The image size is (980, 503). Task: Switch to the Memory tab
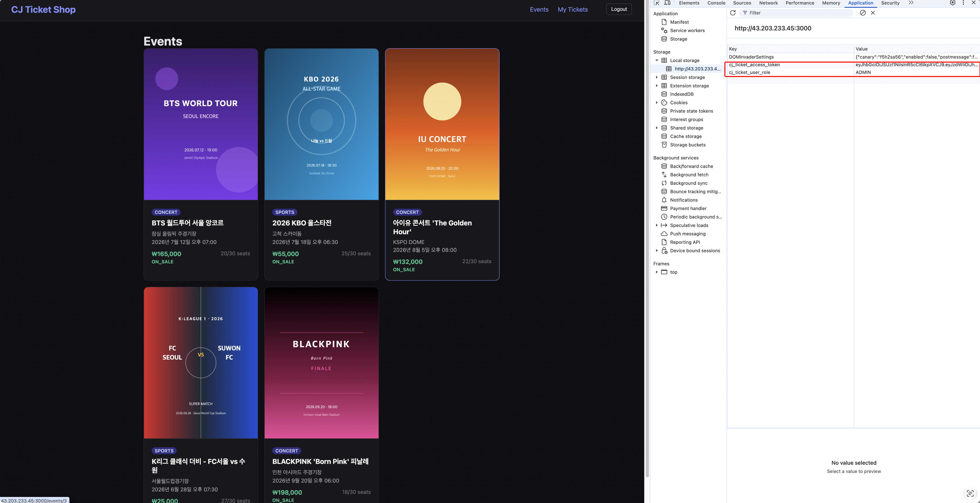tap(831, 3)
